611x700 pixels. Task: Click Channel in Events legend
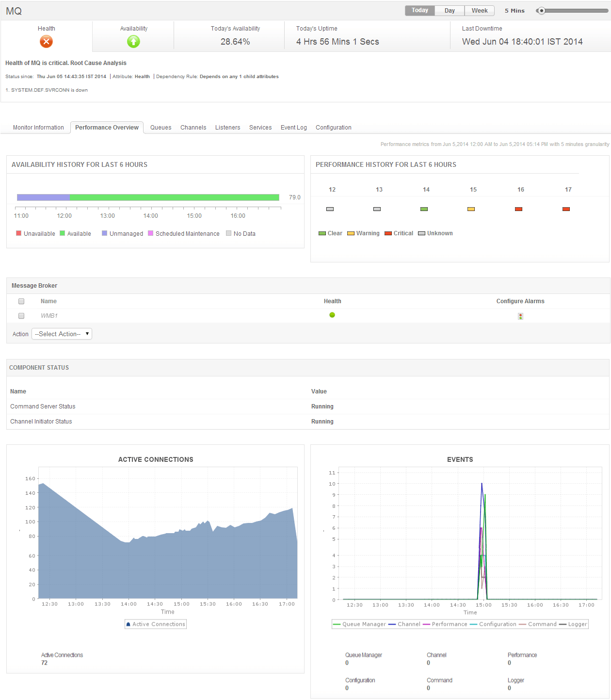click(x=404, y=624)
